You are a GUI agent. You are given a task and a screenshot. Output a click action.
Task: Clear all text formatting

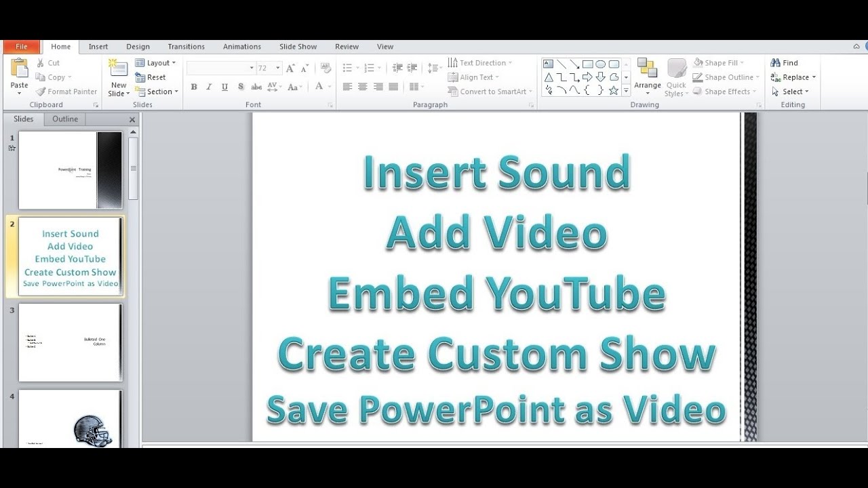point(326,68)
